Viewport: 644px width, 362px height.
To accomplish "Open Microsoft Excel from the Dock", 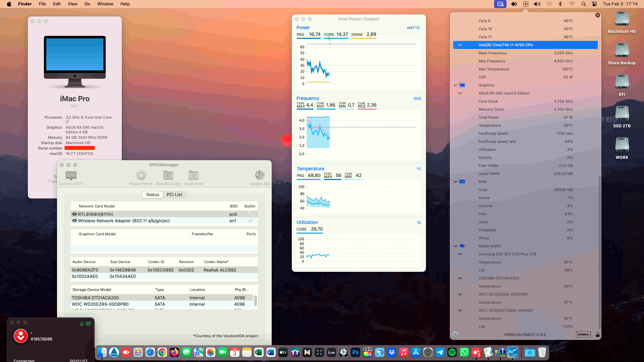I will (259, 352).
